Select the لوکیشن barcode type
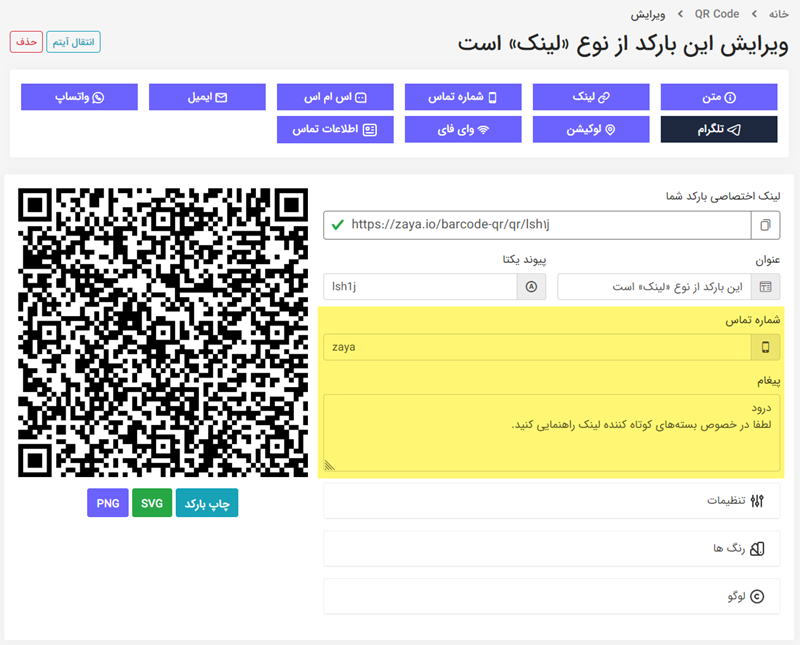This screenshot has width=800, height=645. pos(591,130)
